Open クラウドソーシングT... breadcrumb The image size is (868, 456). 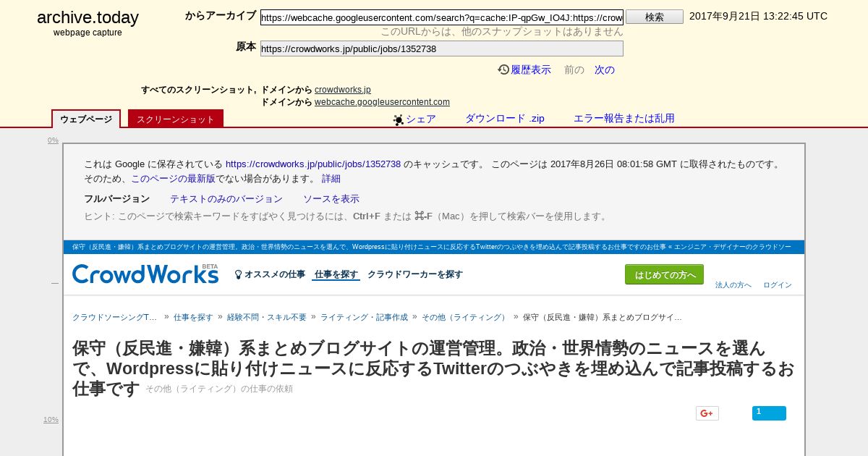point(114,317)
